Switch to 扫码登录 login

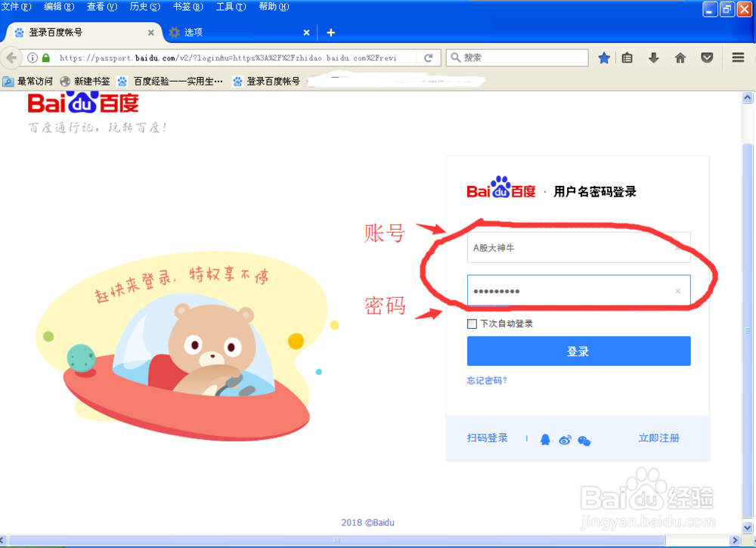click(487, 438)
